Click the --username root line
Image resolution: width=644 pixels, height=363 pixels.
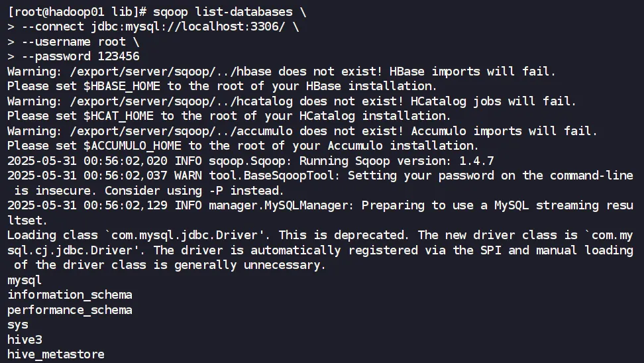point(74,42)
